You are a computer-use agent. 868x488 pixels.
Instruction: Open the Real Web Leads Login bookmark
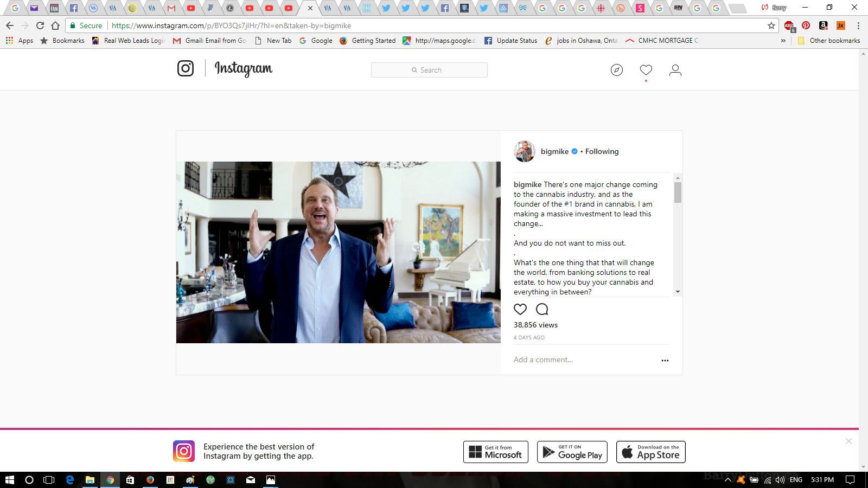point(129,41)
